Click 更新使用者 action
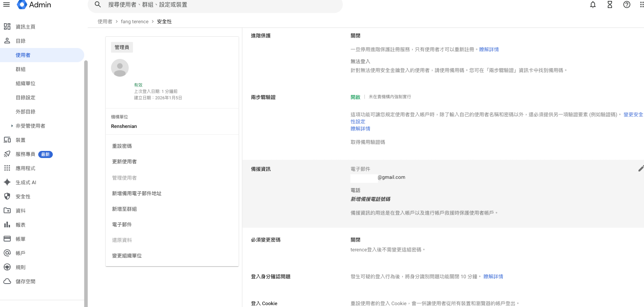644x307 pixels. 124,162
